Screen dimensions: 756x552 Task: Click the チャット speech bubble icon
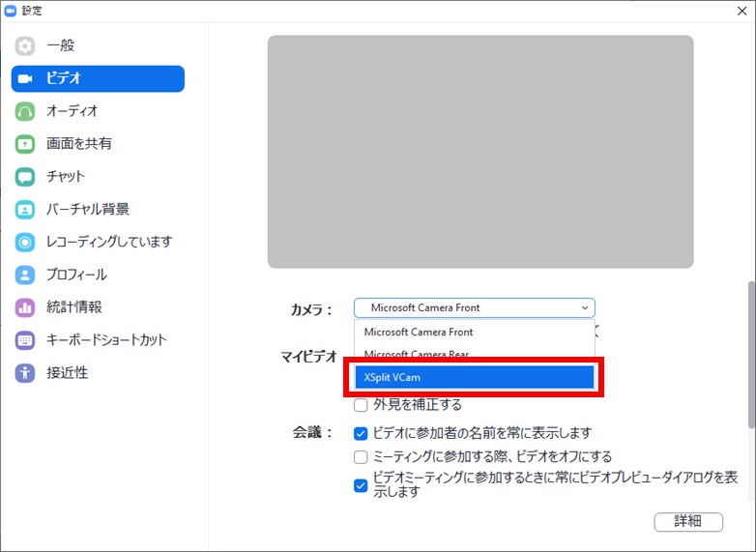[x=24, y=177]
